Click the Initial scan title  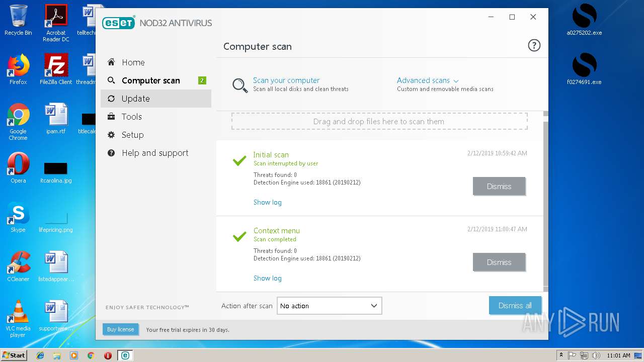[x=271, y=155]
